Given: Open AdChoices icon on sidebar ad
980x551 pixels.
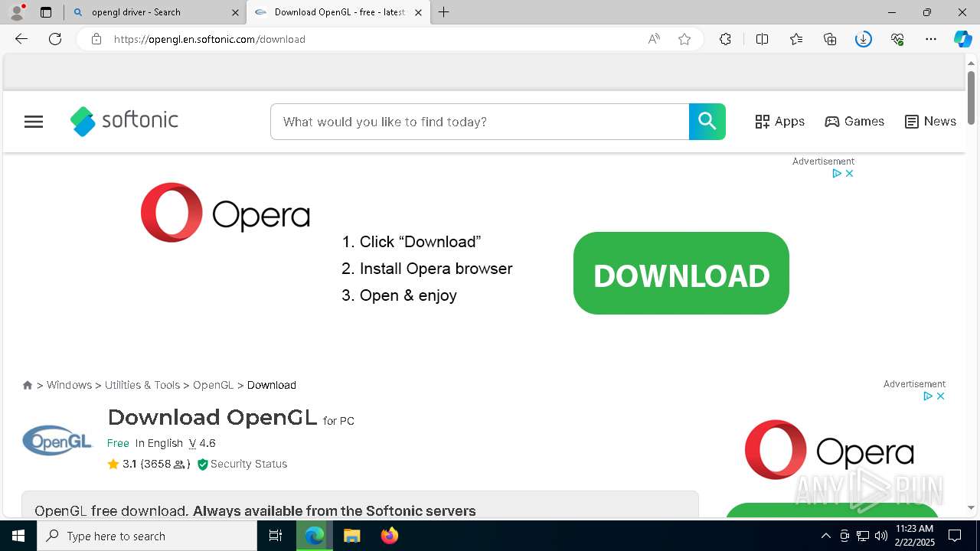Looking at the screenshot, I should [928, 396].
